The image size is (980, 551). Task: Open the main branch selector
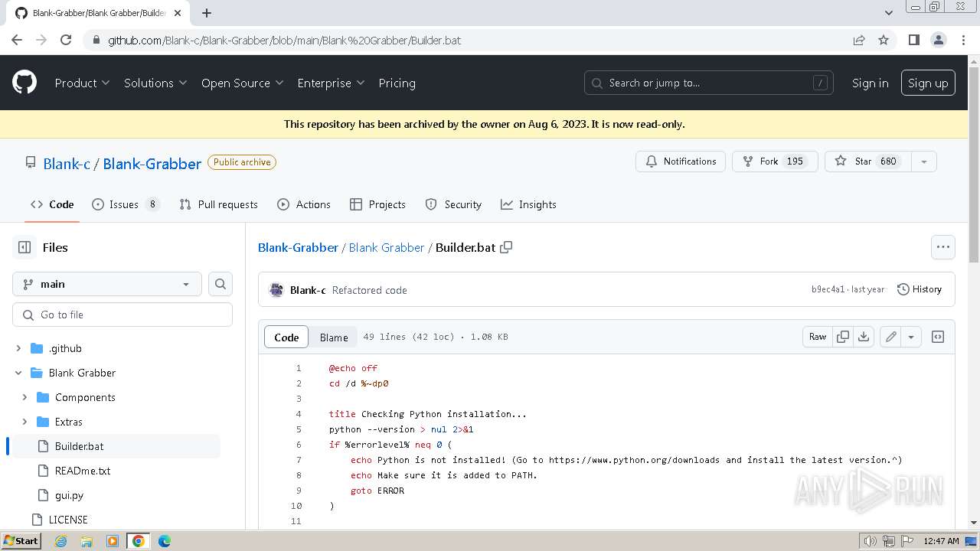pos(107,284)
